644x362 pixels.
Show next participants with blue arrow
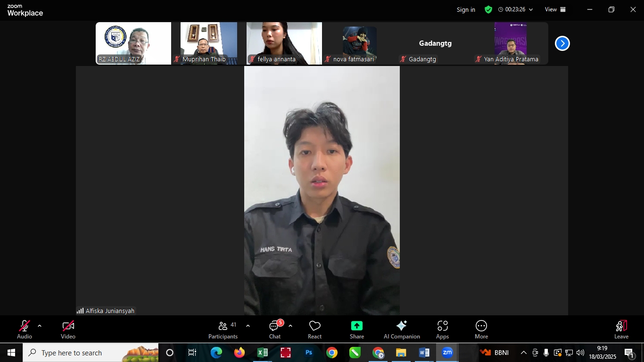click(562, 43)
